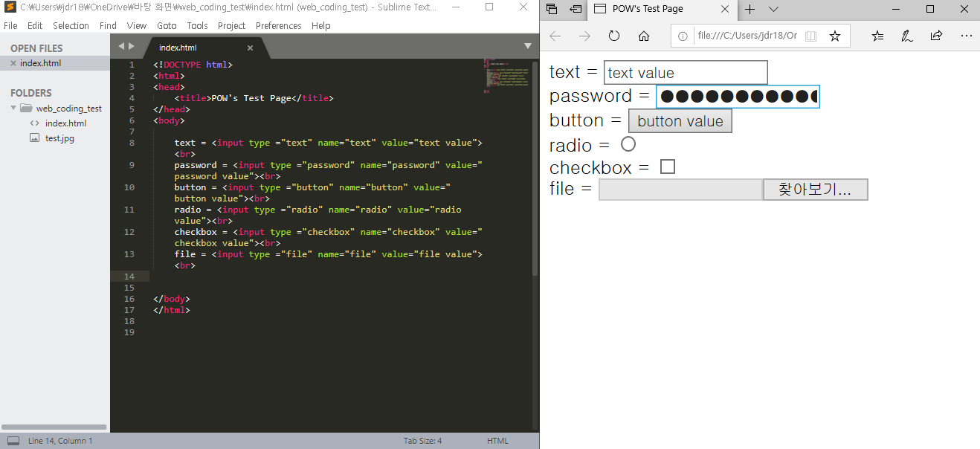
Task: Open a new browser tab
Action: pos(749,10)
